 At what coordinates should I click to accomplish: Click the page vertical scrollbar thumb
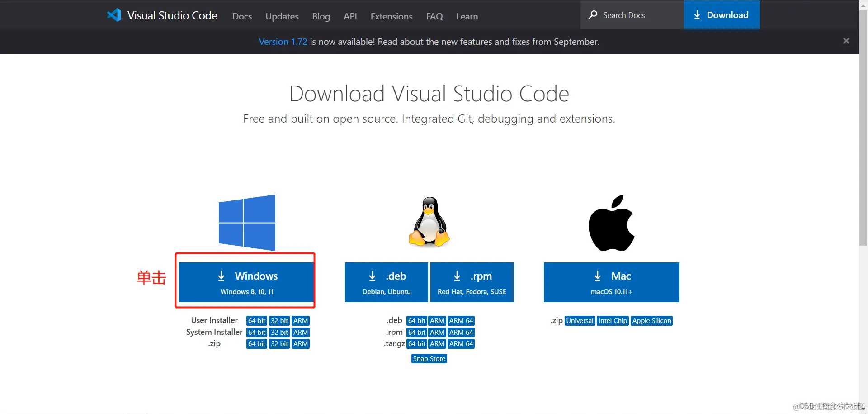tap(863, 127)
